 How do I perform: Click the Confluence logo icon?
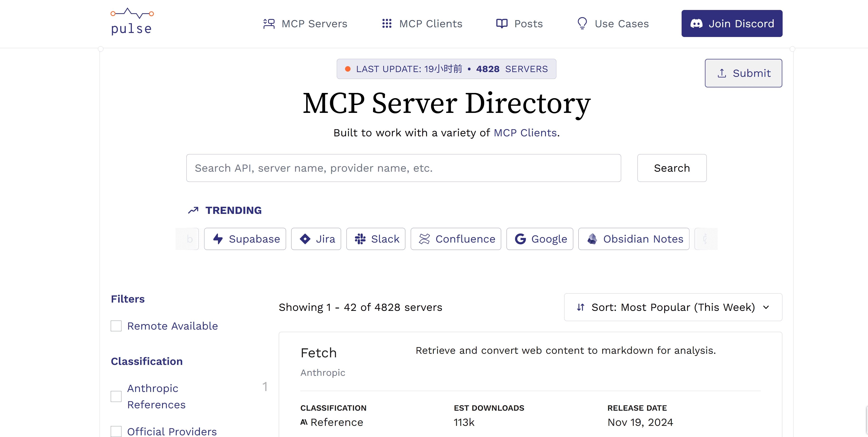(424, 239)
